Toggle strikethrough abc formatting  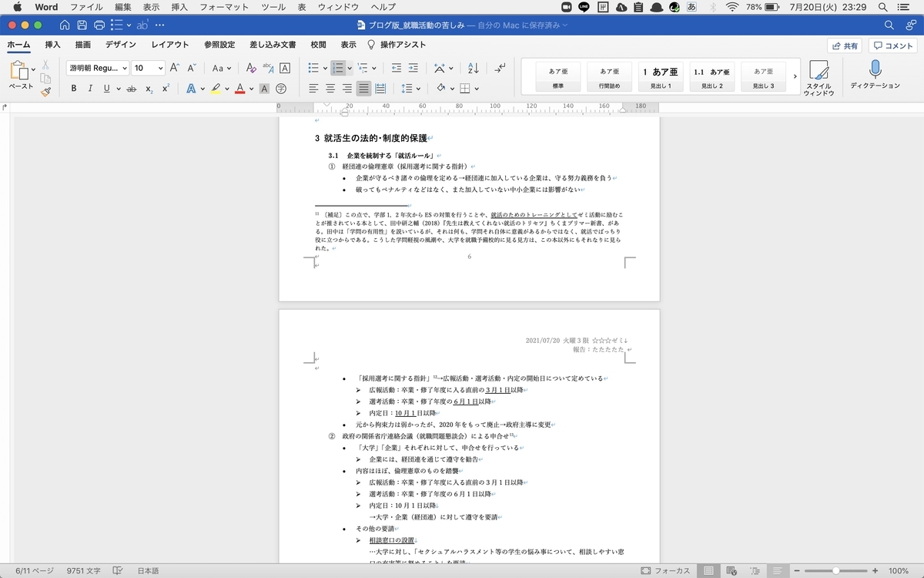(x=131, y=89)
